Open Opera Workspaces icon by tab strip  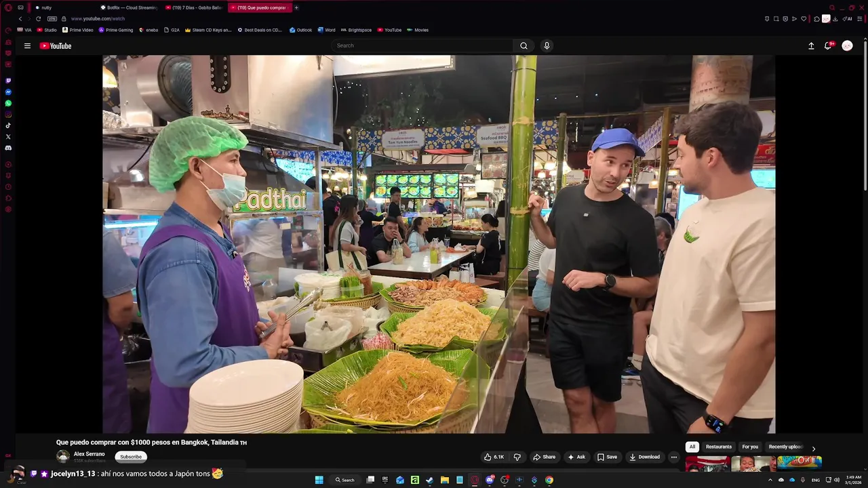[x=20, y=7]
